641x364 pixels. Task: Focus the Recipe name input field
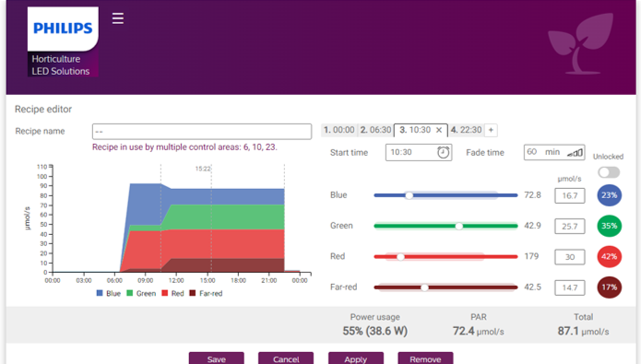click(x=202, y=132)
